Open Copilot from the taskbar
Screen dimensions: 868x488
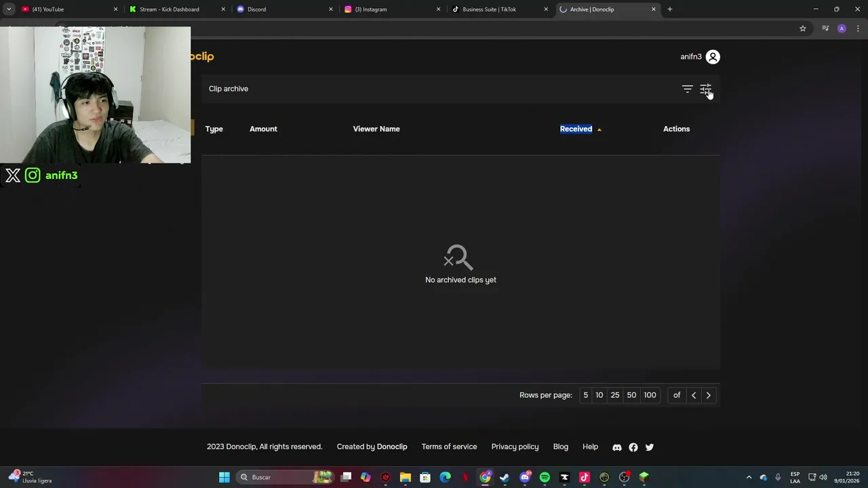pyautogui.click(x=366, y=477)
